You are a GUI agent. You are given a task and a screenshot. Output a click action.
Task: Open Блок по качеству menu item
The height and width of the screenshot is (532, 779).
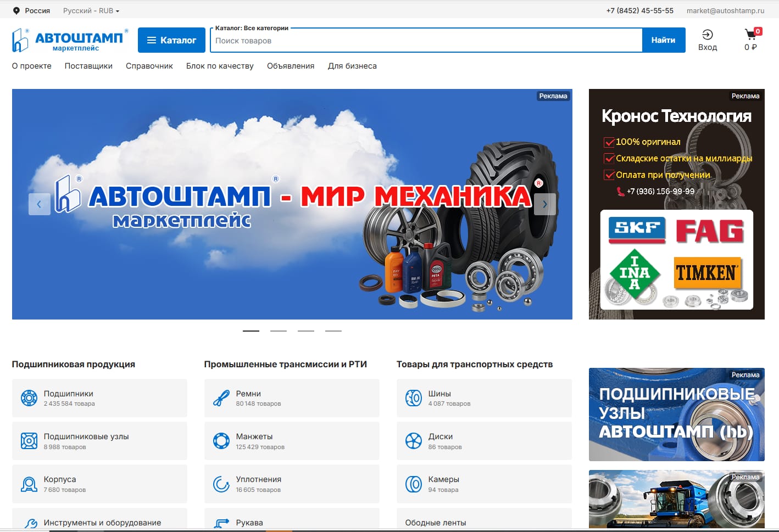coord(220,66)
